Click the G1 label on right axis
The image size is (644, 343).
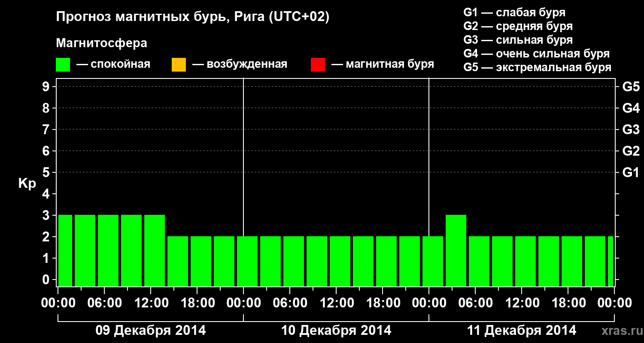[631, 172]
